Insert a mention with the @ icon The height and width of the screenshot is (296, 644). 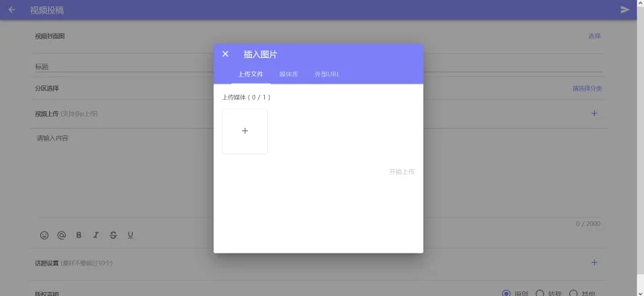(62, 235)
